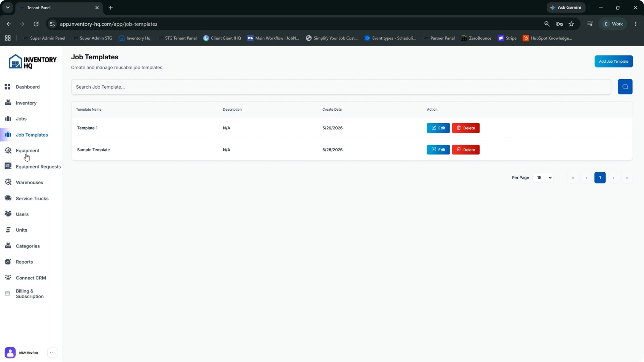Go to previous page with left chevron
Image resolution: width=644 pixels, height=362 pixels.
click(x=586, y=178)
